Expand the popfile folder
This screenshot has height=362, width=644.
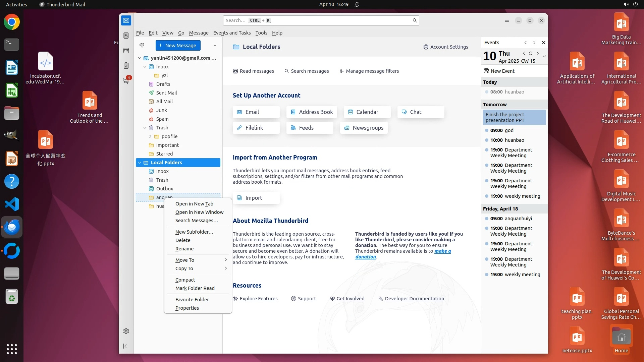point(150,136)
